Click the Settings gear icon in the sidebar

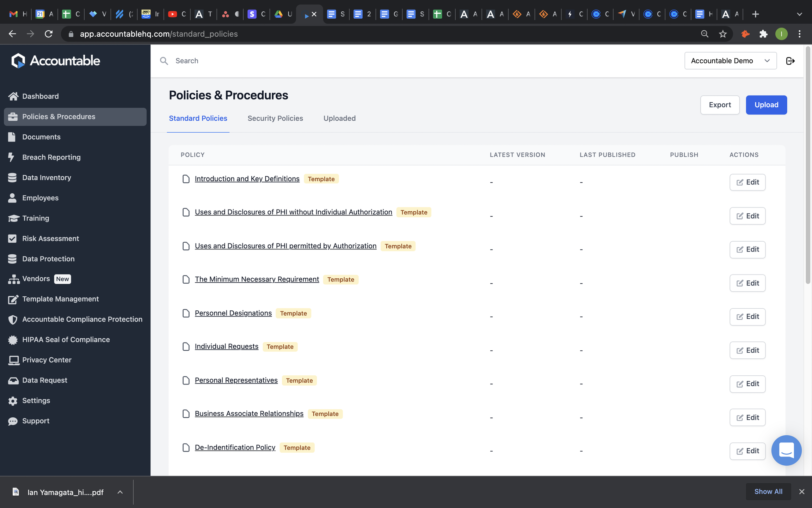coord(13,401)
